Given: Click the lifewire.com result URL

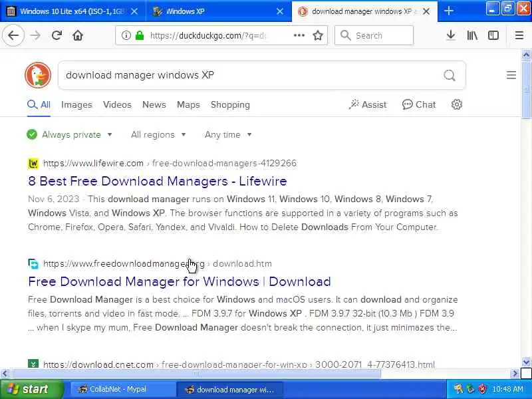Looking at the screenshot, I should (170, 163).
